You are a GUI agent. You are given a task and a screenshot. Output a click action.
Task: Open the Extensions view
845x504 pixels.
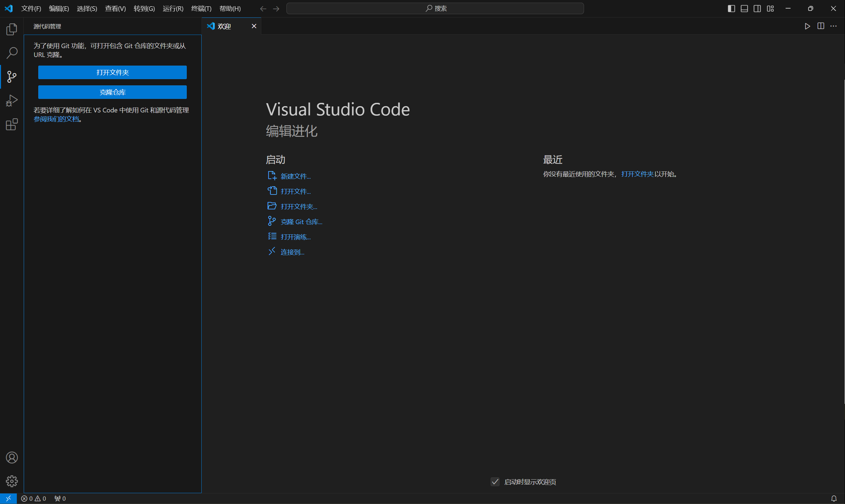pyautogui.click(x=12, y=124)
